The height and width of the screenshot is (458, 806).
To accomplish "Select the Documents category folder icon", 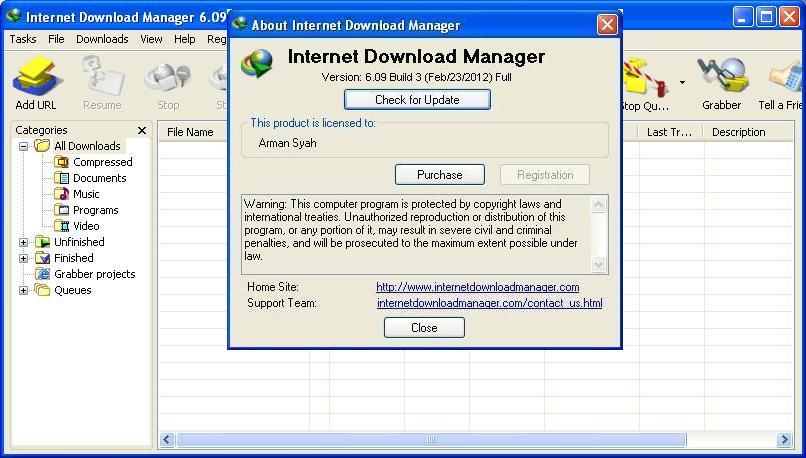I will point(62,178).
